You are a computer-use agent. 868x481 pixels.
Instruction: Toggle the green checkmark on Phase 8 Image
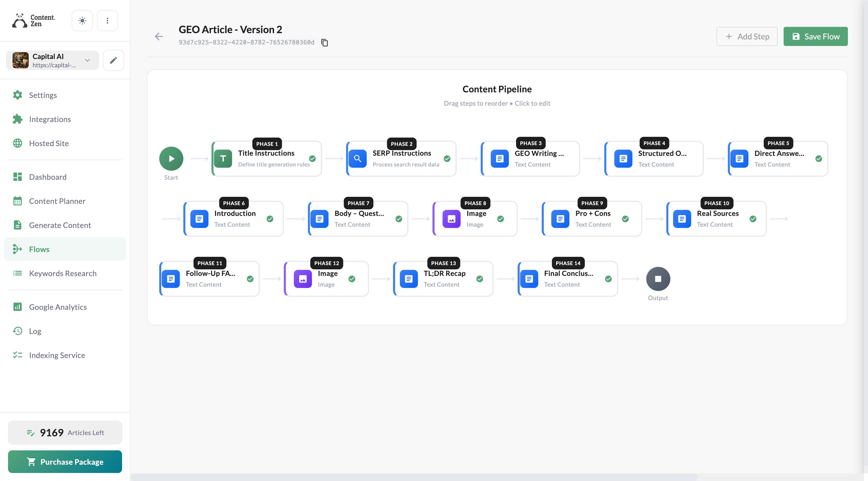pyautogui.click(x=500, y=219)
